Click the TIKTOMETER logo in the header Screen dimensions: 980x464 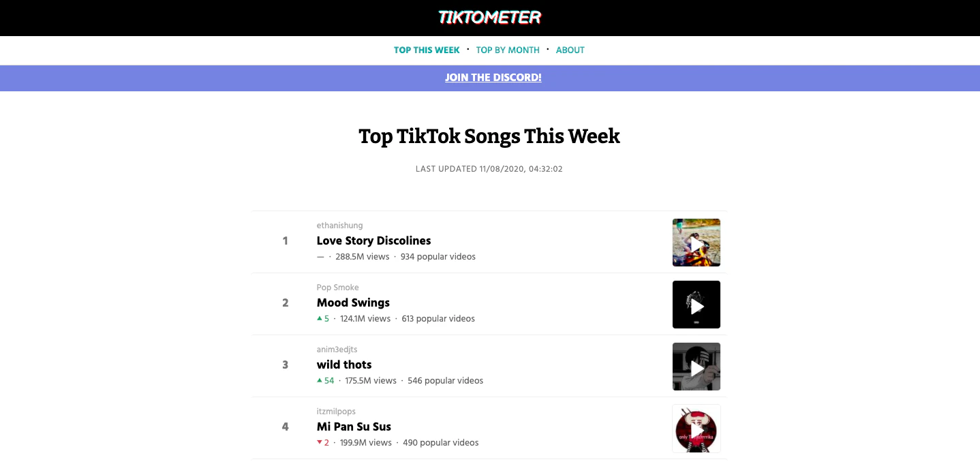coord(489,17)
